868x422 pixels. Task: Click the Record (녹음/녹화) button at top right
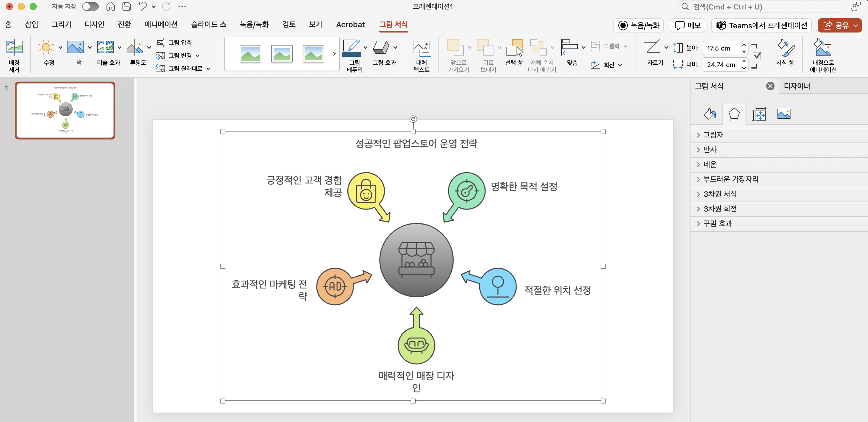[x=638, y=26]
